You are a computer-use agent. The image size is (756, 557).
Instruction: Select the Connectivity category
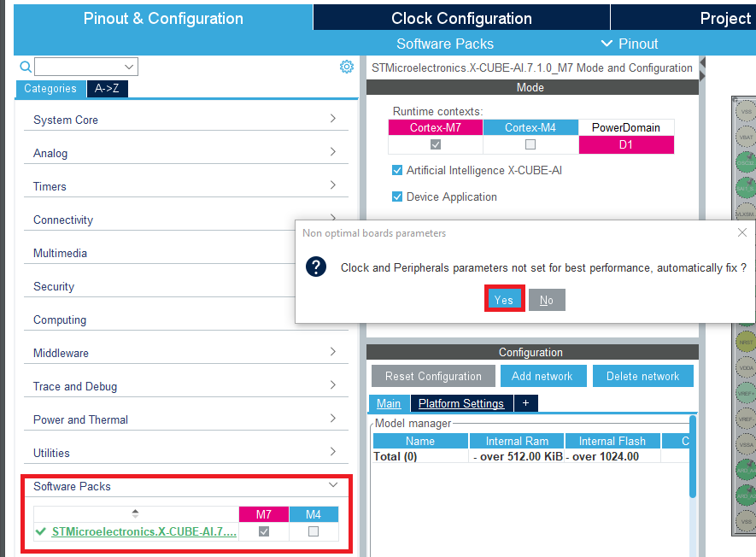coord(63,220)
